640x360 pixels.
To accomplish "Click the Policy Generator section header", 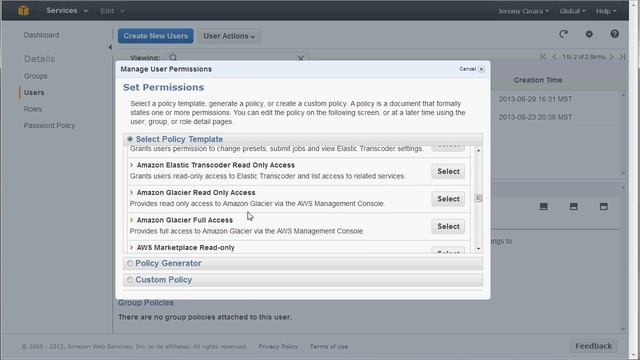I will [303, 263].
